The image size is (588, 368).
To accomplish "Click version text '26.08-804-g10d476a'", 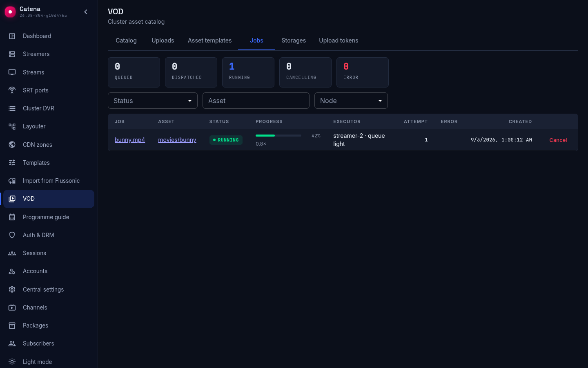I will pyautogui.click(x=43, y=16).
